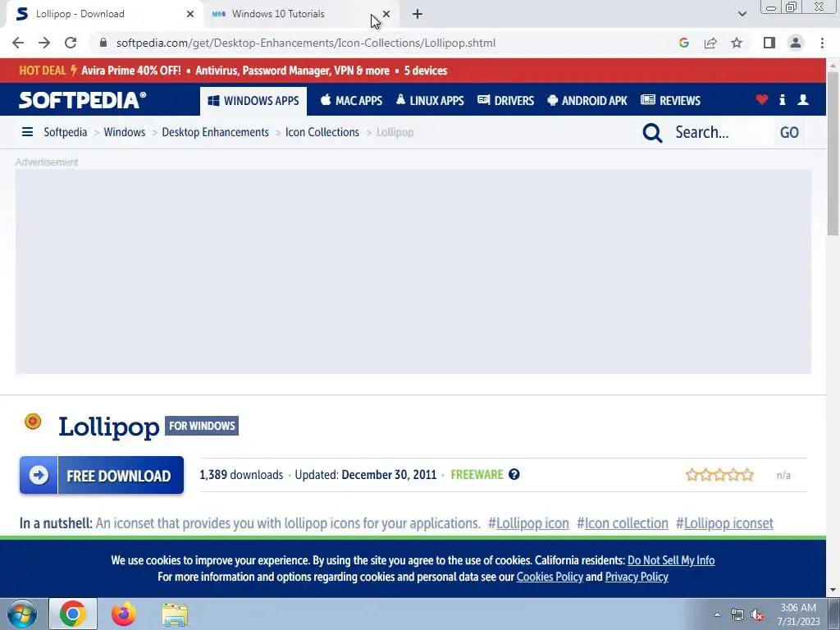Open the Windows Start button

tap(21, 614)
